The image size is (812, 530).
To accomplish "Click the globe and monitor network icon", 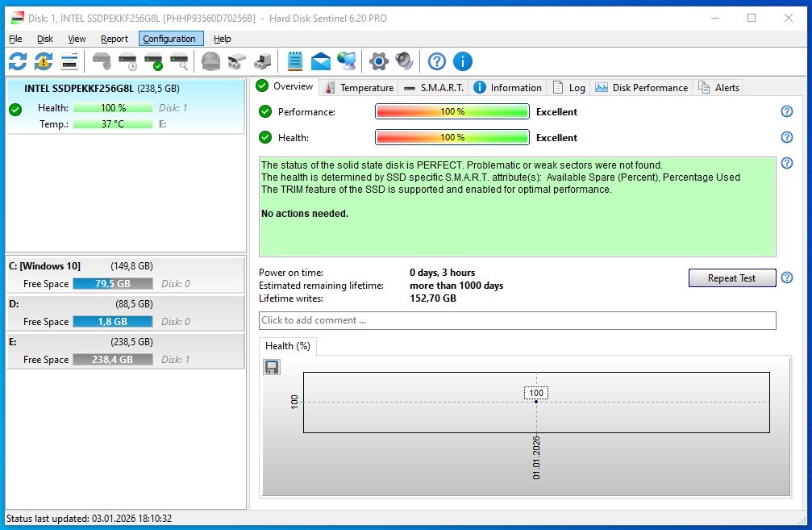I will coord(347,61).
